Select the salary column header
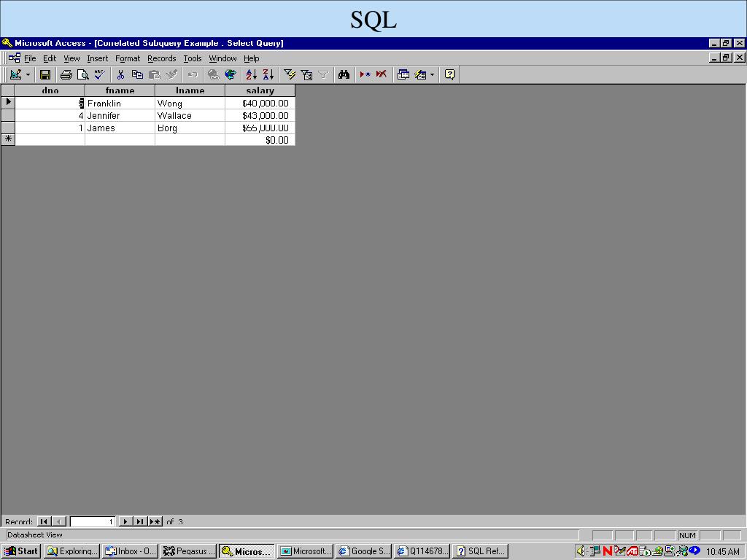The image size is (747, 560). (x=260, y=90)
